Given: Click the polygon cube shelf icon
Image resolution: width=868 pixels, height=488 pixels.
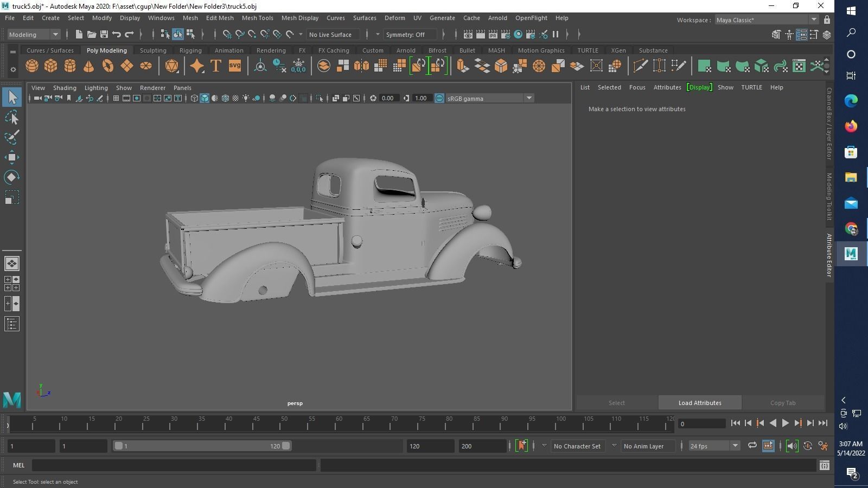Looking at the screenshot, I should coord(50,66).
